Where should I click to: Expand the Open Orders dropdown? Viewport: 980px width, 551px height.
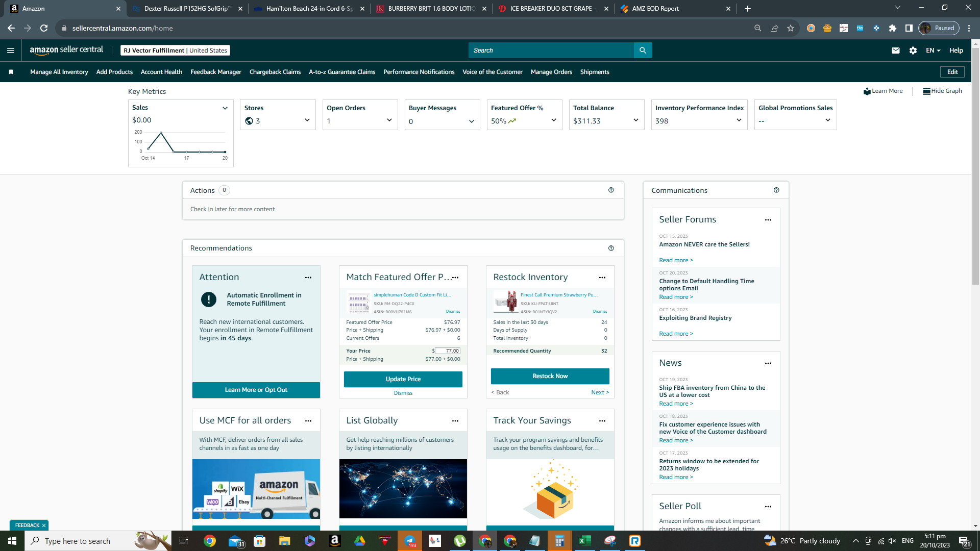click(x=389, y=120)
